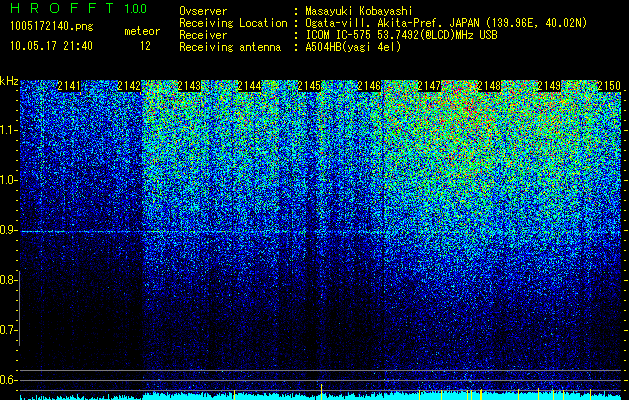Image resolution: width=629 pixels, height=400 pixels.
Task: Click the kHz axis unit label
Action: click(x=9, y=81)
